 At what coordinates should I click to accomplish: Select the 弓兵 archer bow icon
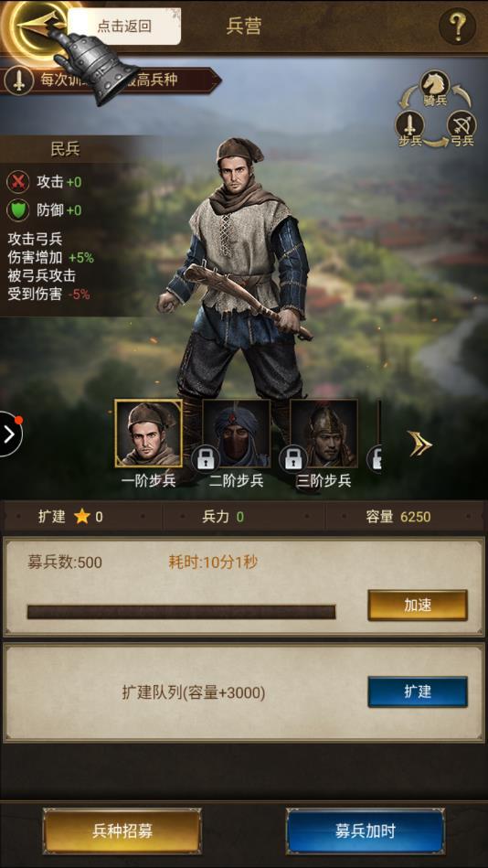[x=461, y=125]
